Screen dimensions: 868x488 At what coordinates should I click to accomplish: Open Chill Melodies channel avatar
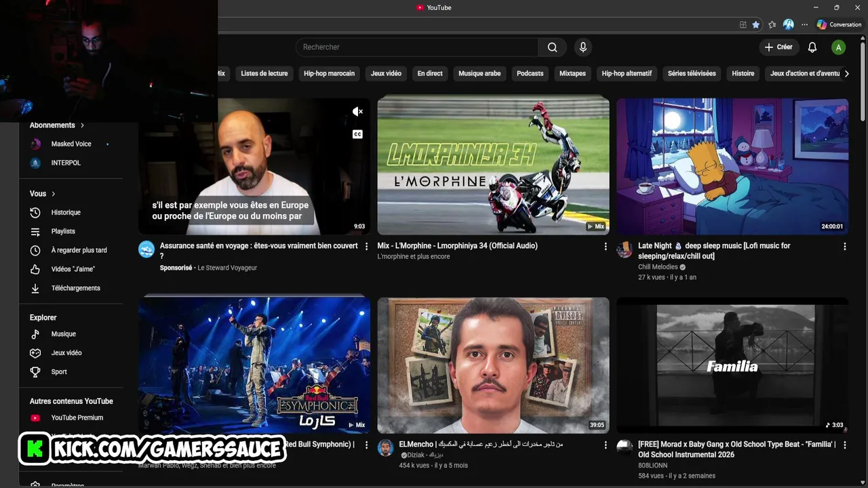[624, 249]
